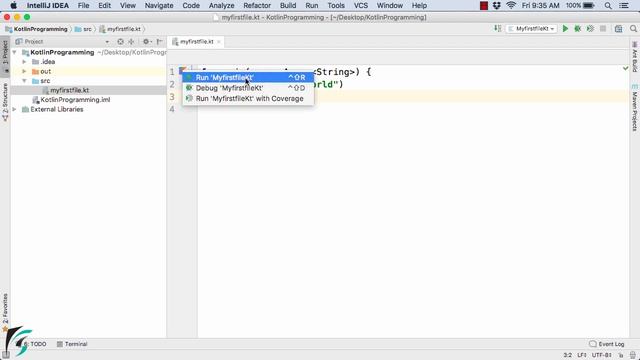Screen dimensions: 640x360
Task: Open the Ant Build side panel
Action: tap(635, 56)
